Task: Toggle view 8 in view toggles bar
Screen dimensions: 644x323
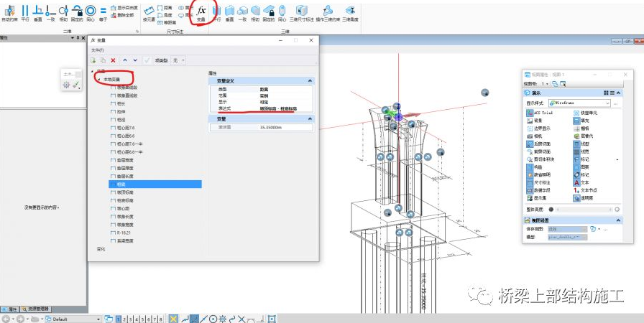Action: [160, 319]
